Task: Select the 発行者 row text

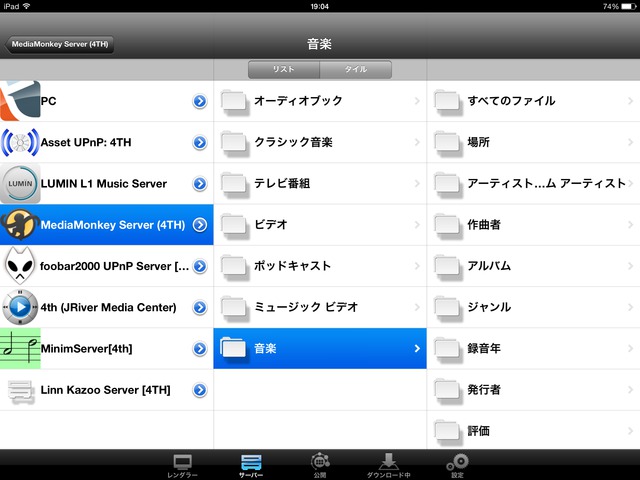Action: pyautogui.click(x=484, y=390)
